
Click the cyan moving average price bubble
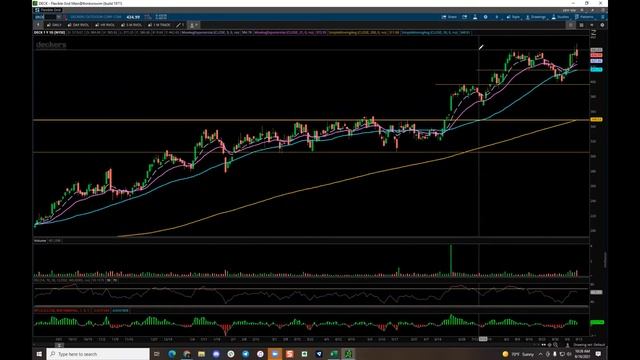tap(596, 69)
